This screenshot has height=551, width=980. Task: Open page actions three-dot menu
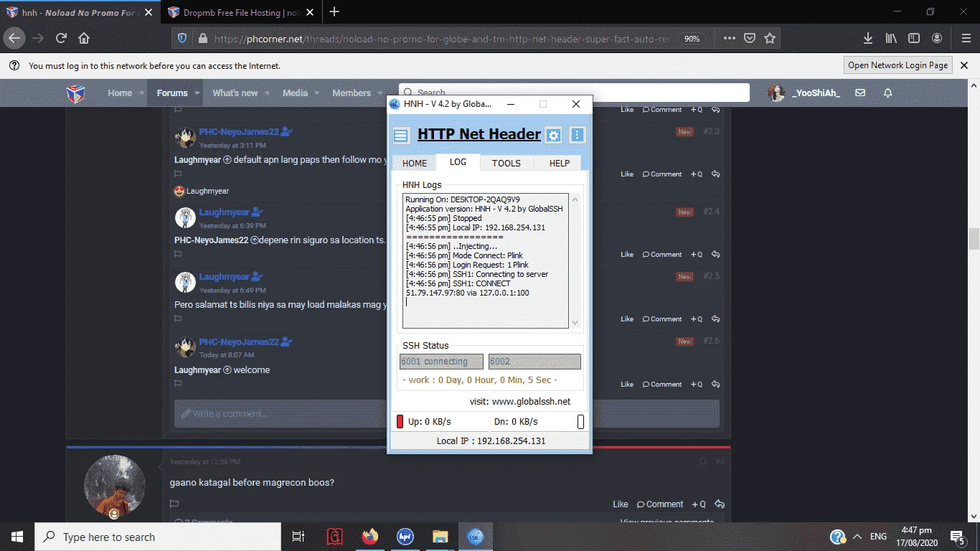click(x=729, y=39)
